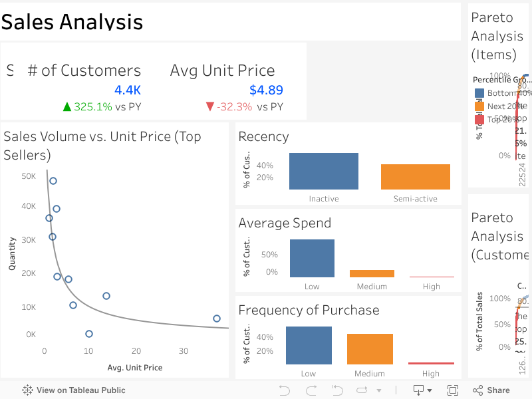This screenshot has width=532, height=399.
Task: Click the Refresh data icon
Action: 361,390
